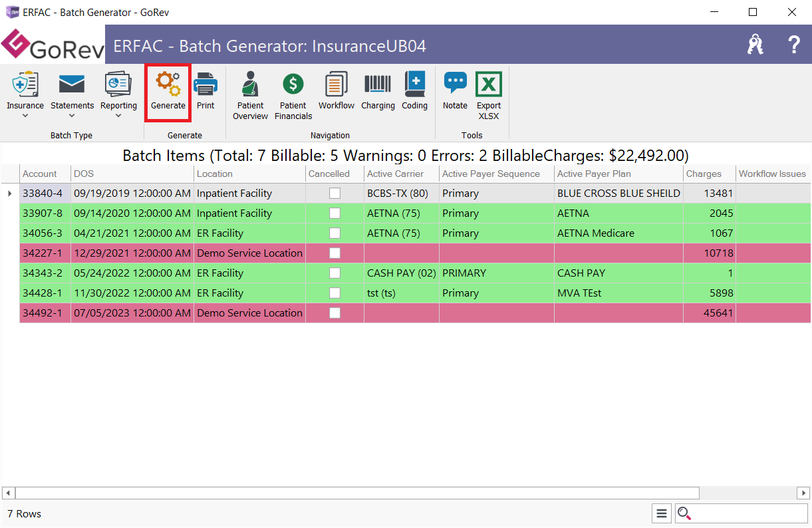812x528 pixels.
Task: Toggle Cancelled checkbox for account 34428-1
Action: tap(335, 293)
